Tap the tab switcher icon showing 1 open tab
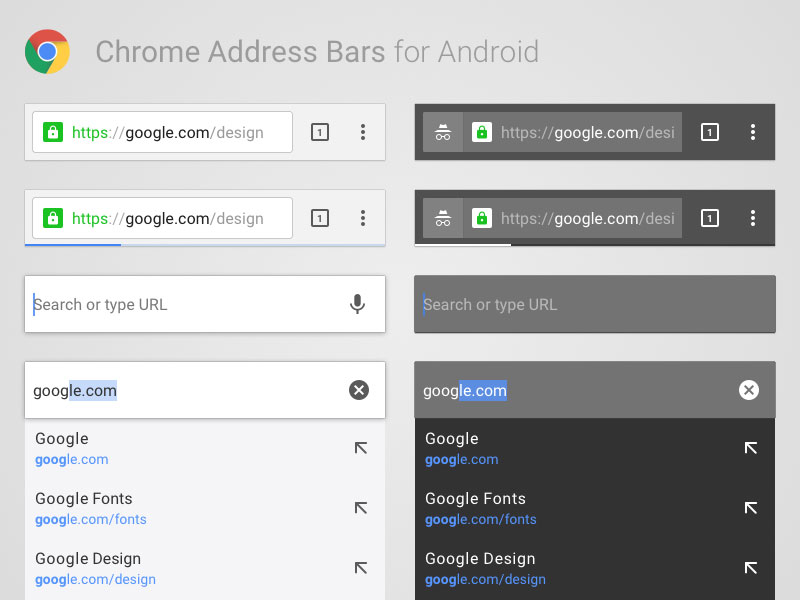This screenshot has height=600, width=800. [x=319, y=131]
